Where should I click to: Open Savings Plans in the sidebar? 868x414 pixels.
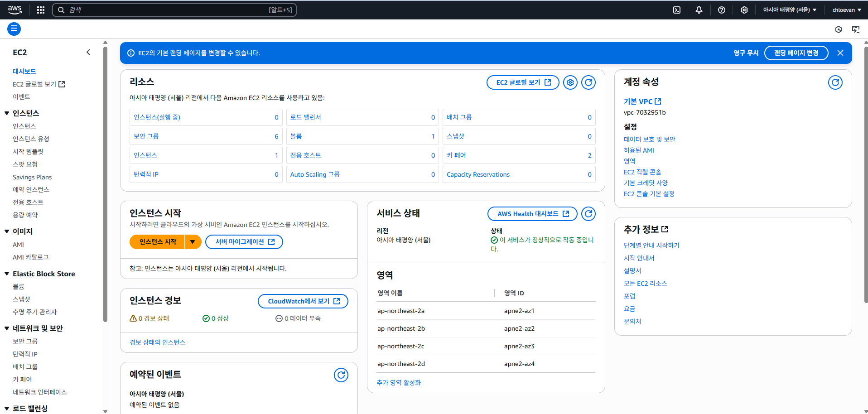pyautogui.click(x=32, y=177)
